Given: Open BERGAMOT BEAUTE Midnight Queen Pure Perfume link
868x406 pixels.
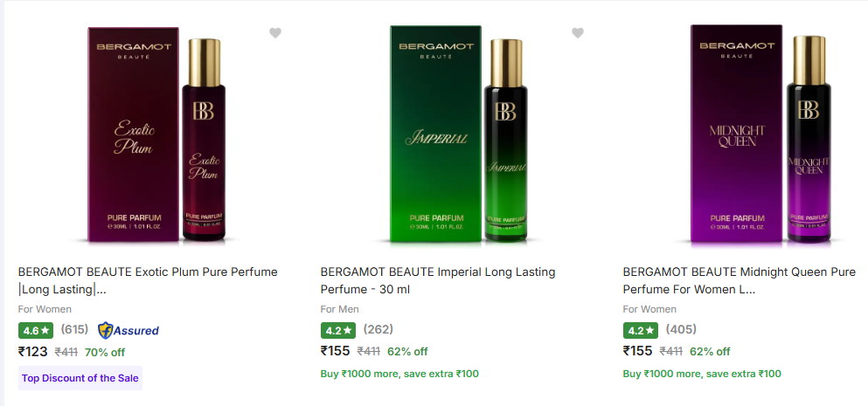Looking at the screenshot, I should click(x=739, y=280).
